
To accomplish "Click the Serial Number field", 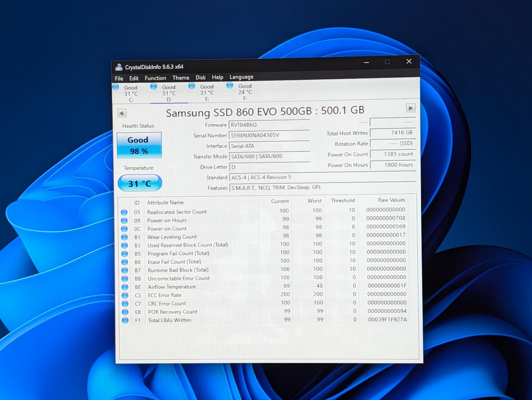I will pos(269,135).
